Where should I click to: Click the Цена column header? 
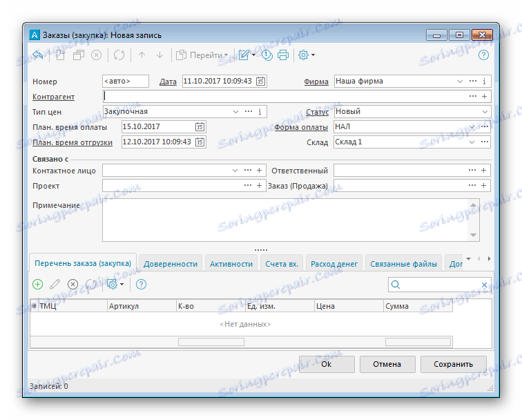[349, 306]
